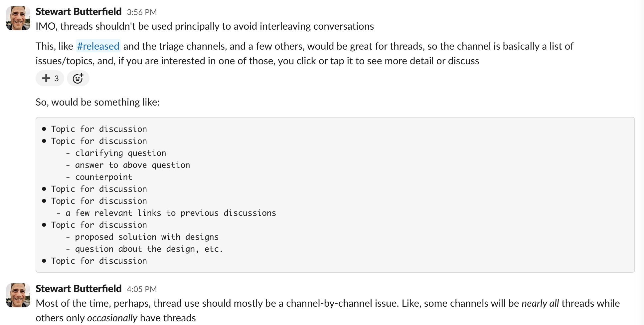Open sender name on the 3:56 PM message

79,12
